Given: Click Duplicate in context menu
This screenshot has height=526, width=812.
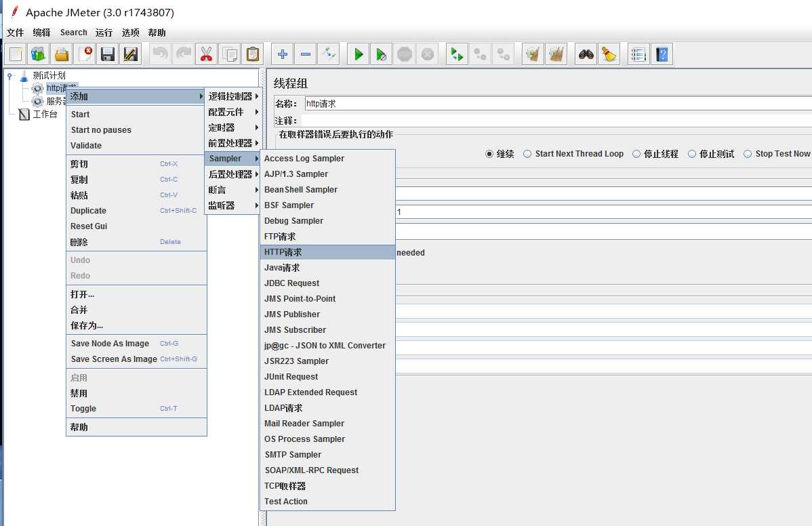Looking at the screenshot, I should [x=136, y=211].
